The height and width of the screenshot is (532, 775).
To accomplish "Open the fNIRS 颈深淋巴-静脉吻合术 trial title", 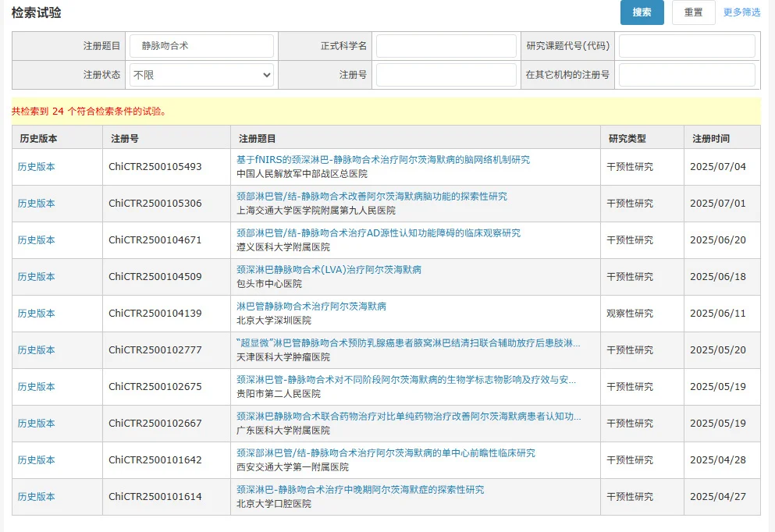I will (x=382, y=160).
